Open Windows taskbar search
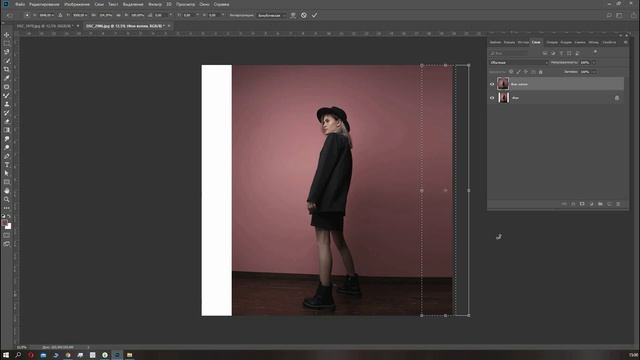This screenshot has width=640, height=360. pos(18,355)
